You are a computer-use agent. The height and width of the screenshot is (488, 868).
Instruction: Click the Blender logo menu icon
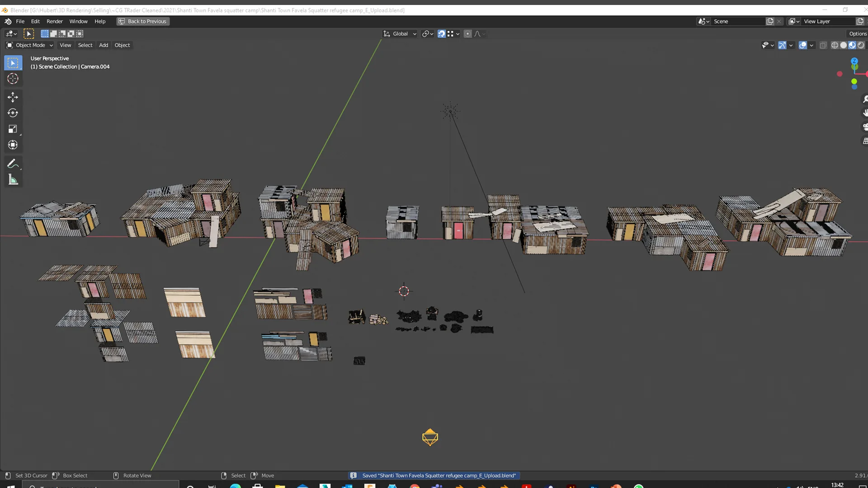pyautogui.click(x=8, y=21)
